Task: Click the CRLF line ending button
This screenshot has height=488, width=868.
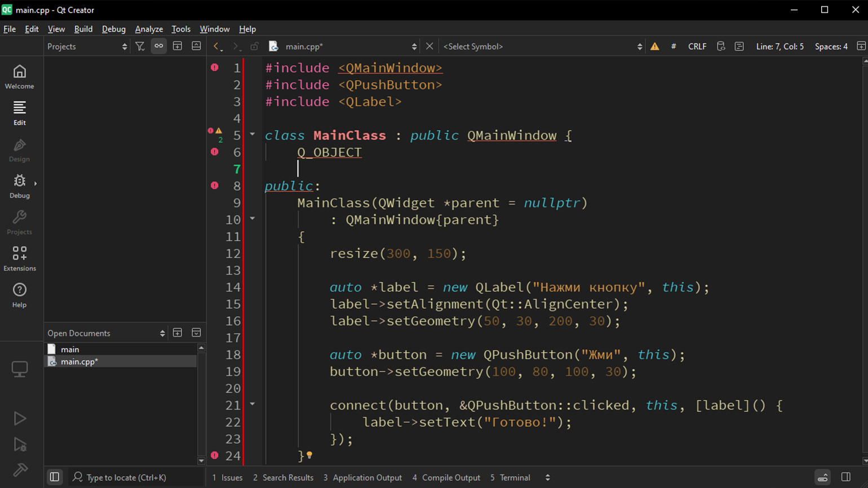Action: click(697, 47)
